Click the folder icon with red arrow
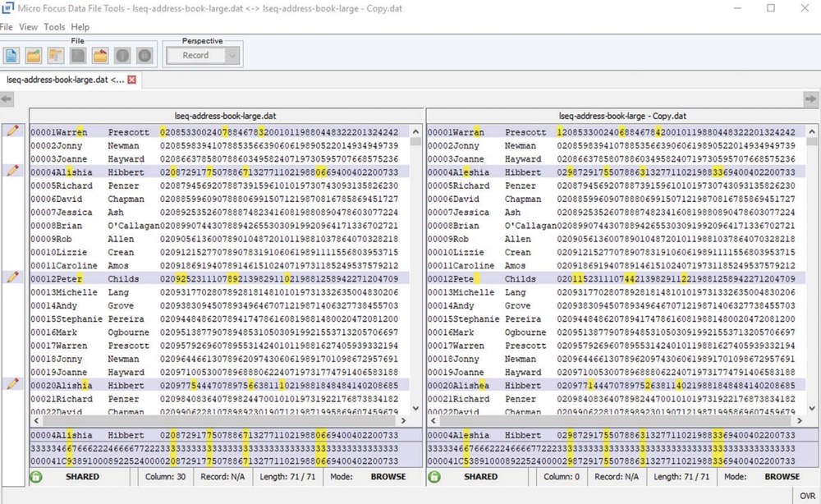 pyautogui.click(x=100, y=55)
